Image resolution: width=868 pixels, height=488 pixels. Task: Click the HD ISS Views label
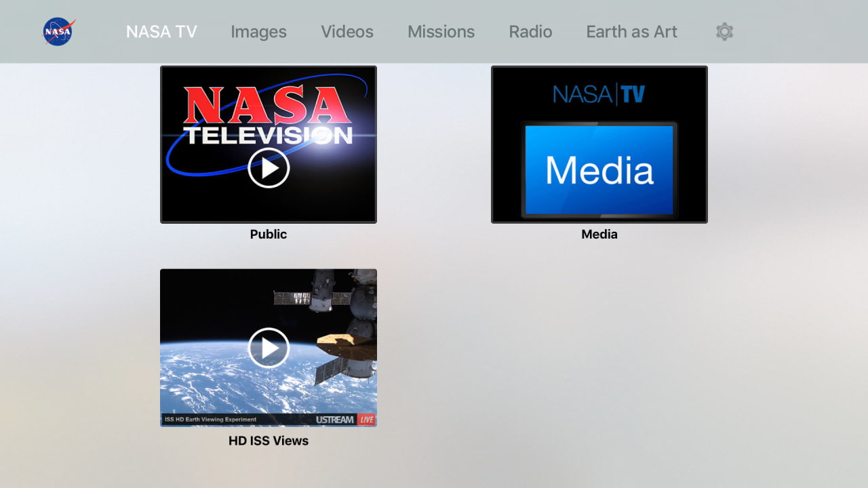(x=269, y=441)
